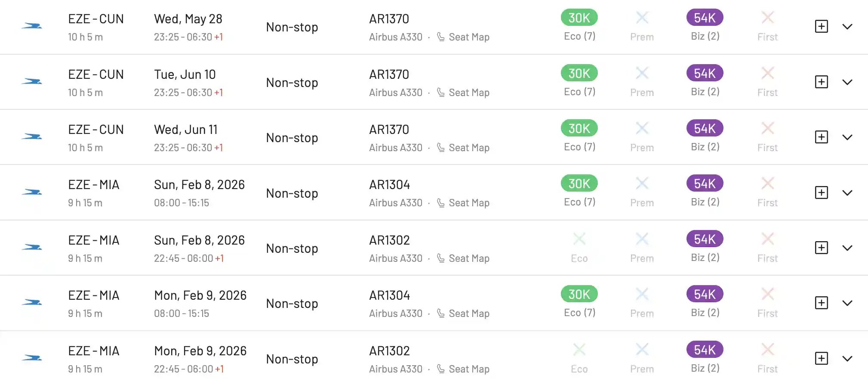Expand the Mon, Feb 9 AR1302 row chevron
Image resolution: width=868 pixels, height=385 pixels.
(x=847, y=358)
